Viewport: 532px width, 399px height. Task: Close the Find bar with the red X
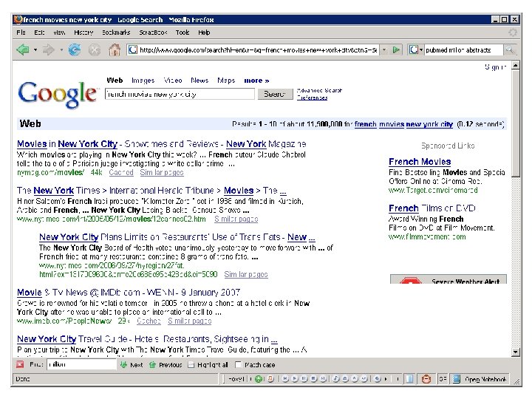click(20, 364)
